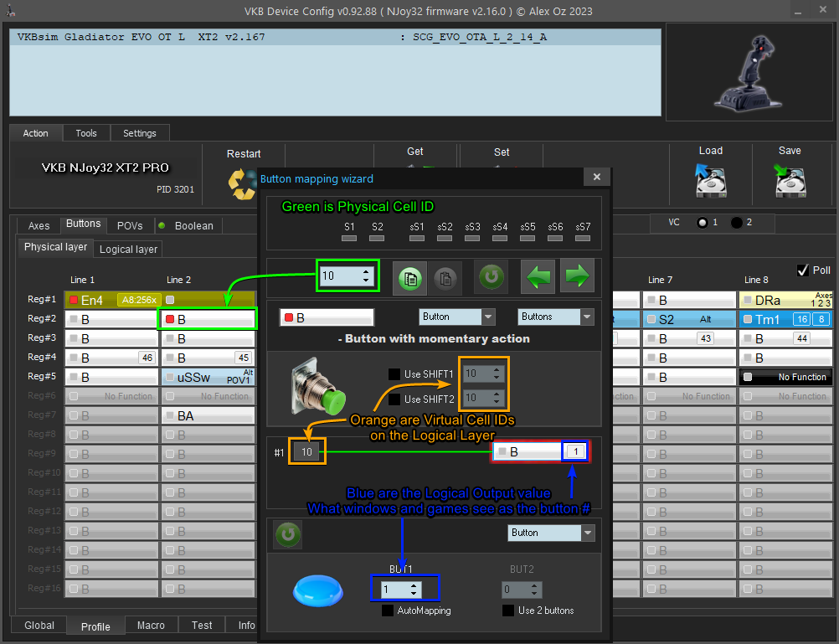Screen dimensions: 839x644
Task: Click the yellow Restart arrows icon
Action: point(243,184)
